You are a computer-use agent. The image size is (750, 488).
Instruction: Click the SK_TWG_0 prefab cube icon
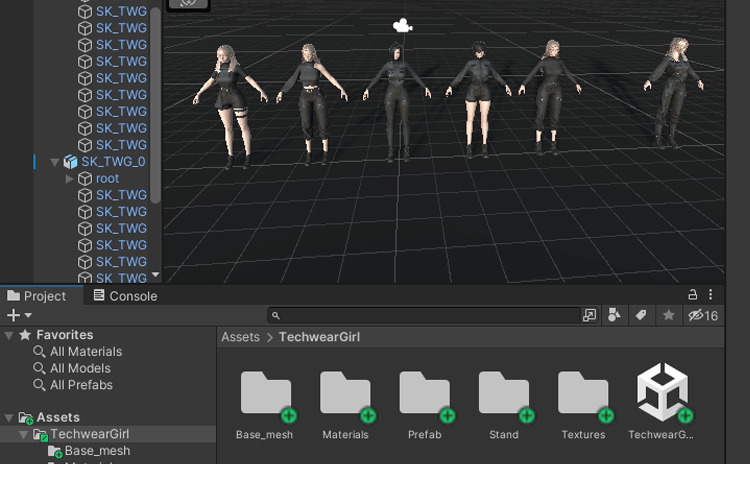70,162
